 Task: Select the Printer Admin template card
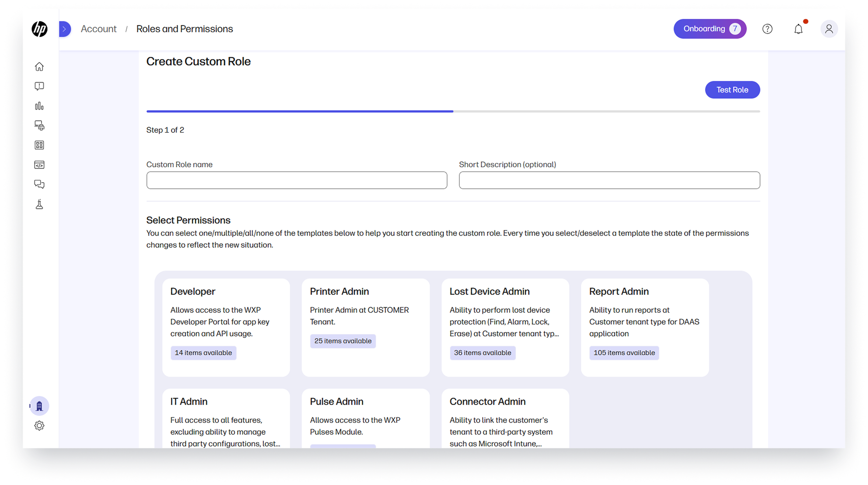[365, 327]
